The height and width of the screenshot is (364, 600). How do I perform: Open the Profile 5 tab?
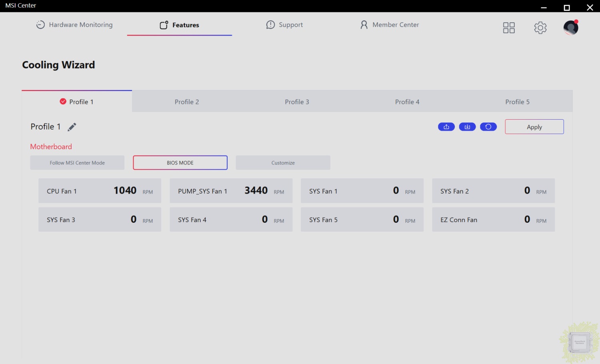coord(517,102)
